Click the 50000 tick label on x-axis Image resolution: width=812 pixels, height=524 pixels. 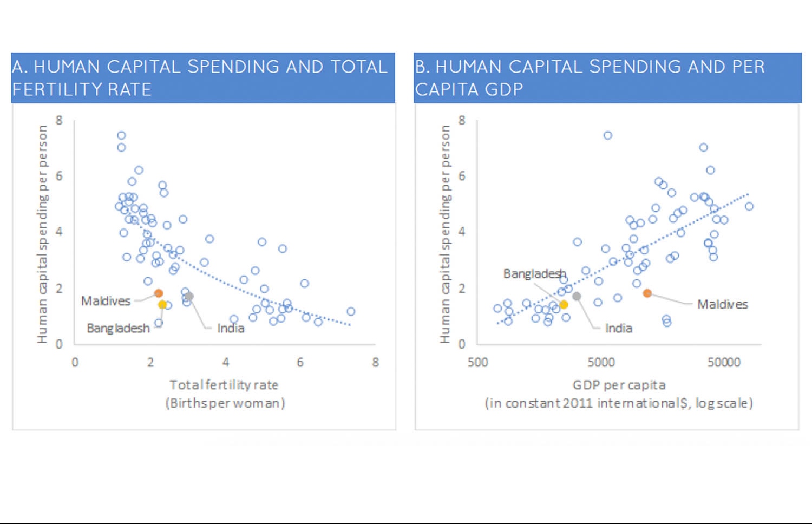tap(724, 362)
